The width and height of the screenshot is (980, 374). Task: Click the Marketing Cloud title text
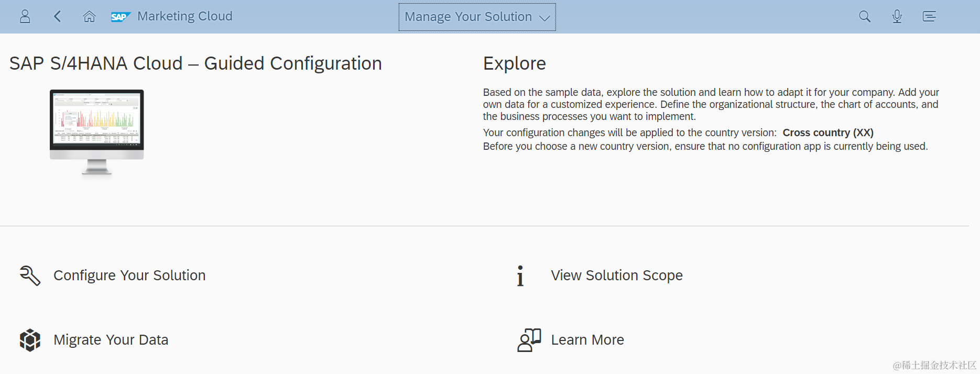(185, 16)
